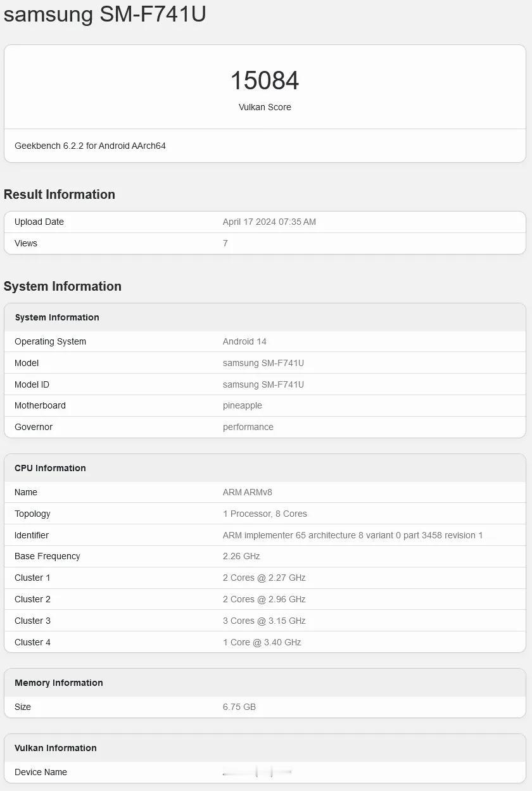Click the 'Cluster 2' row label
Screen dimensions: 532x791
pyautogui.click(x=32, y=599)
